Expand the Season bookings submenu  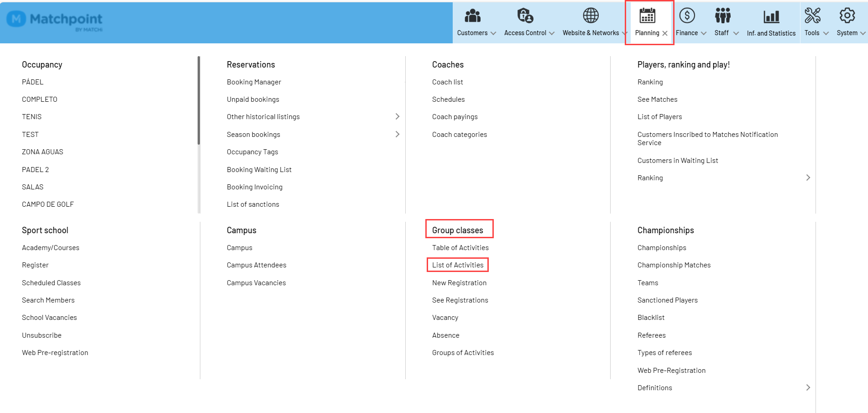397,134
